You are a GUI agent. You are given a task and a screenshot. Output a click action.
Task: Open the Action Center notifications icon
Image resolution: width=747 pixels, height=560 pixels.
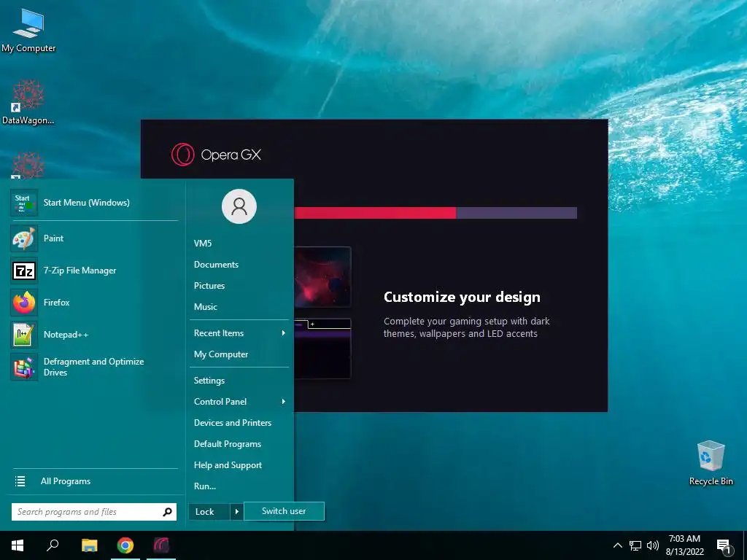click(x=724, y=547)
